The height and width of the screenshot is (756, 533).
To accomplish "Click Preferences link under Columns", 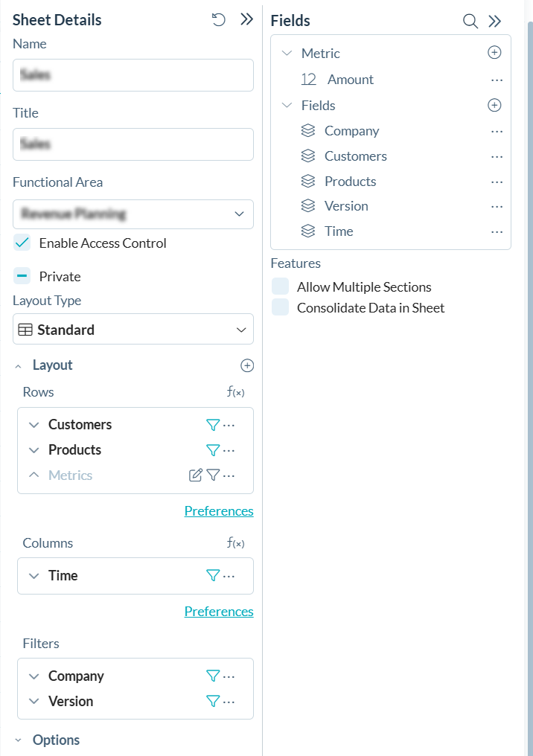I will (219, 612).
